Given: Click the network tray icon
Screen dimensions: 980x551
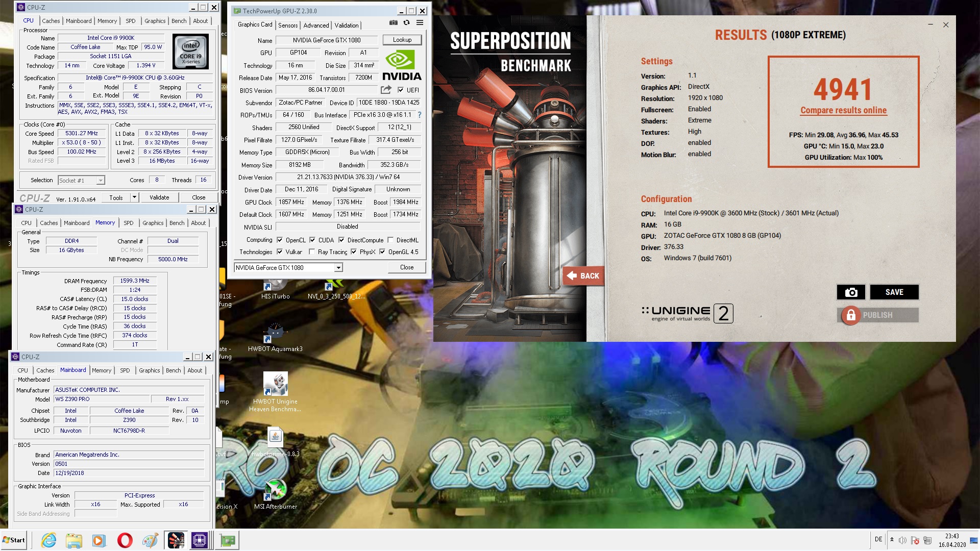Looking at the screenshot, I should [927, 540].
